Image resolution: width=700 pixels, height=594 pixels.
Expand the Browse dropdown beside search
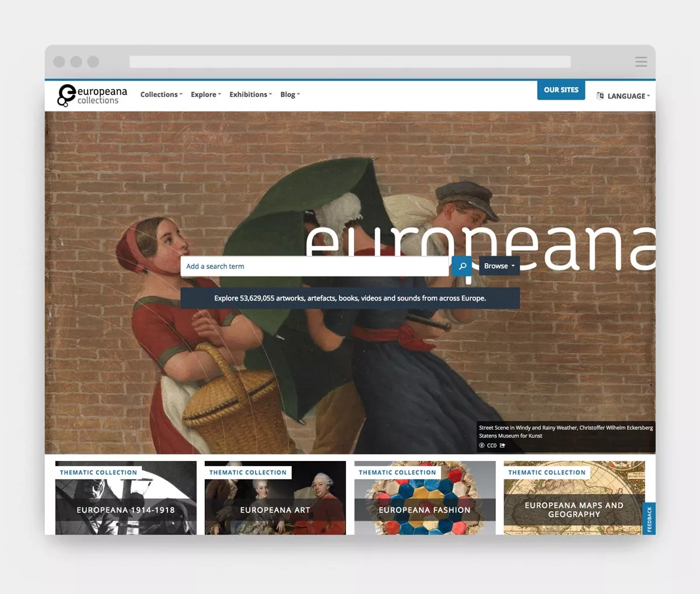coord(499,266)
